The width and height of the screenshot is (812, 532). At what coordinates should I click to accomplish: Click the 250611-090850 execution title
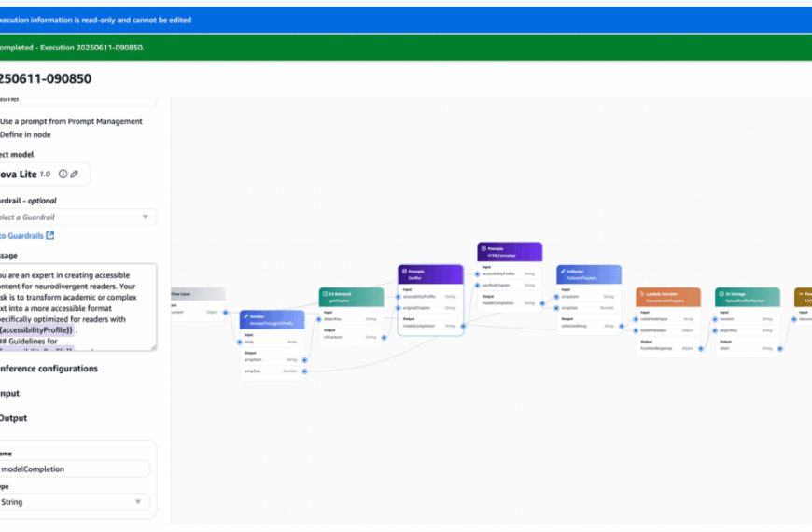[x=46, y=78]
